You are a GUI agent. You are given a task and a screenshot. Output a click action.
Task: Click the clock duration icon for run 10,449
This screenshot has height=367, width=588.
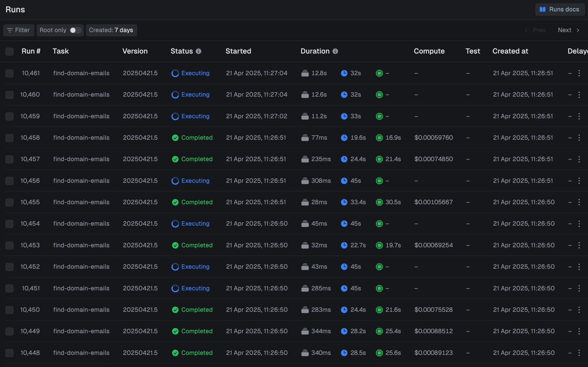344,331
